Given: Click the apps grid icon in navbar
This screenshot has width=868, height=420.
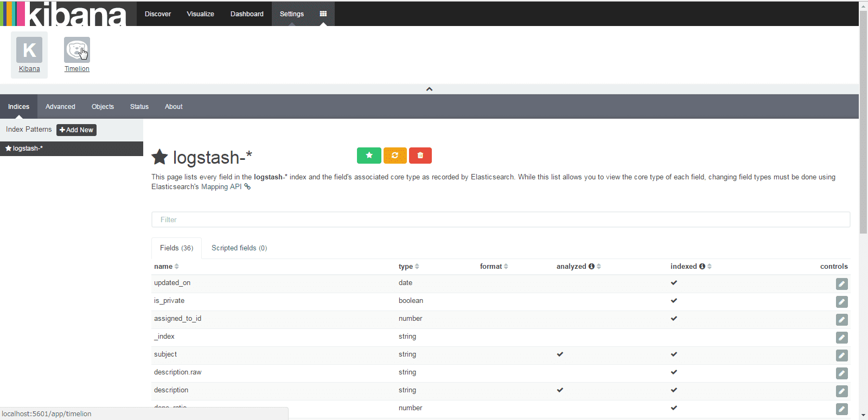Looking at the screenshot, I should [323, 14].
